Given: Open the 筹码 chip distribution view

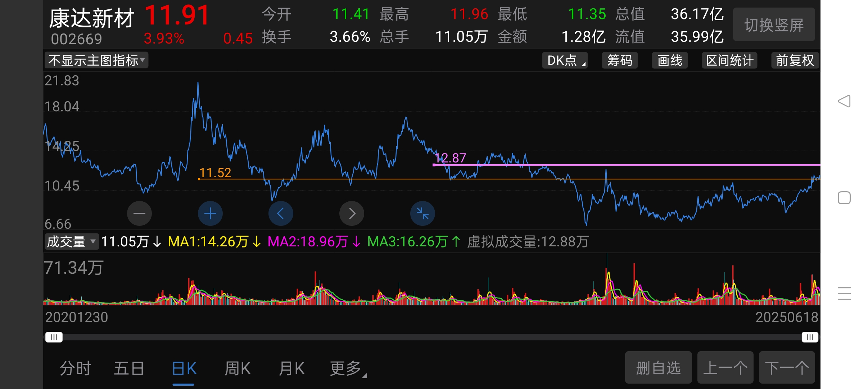Looking at the screenshot, I should point(620,60).
